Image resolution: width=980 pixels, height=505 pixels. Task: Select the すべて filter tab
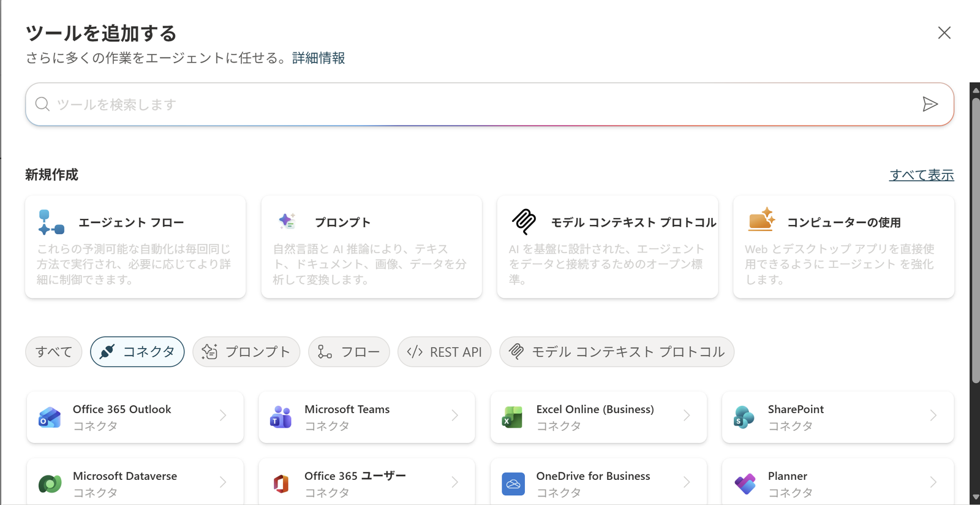[54, 352]
